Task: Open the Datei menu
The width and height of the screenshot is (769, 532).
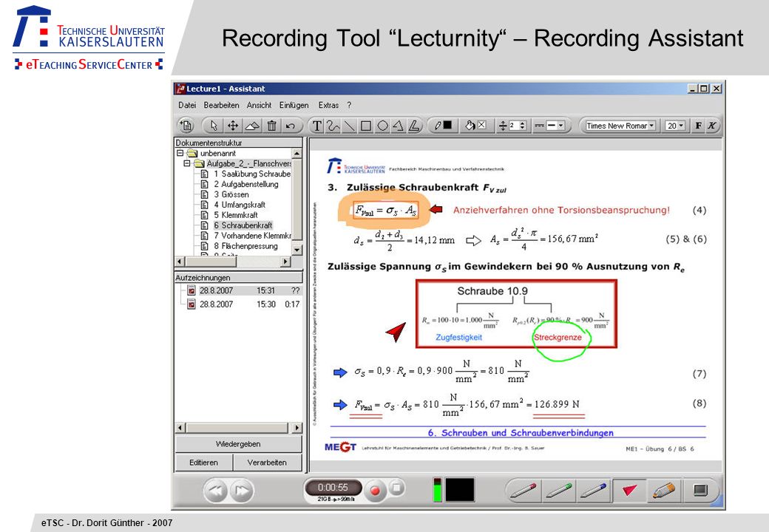Action: (187, 105)
